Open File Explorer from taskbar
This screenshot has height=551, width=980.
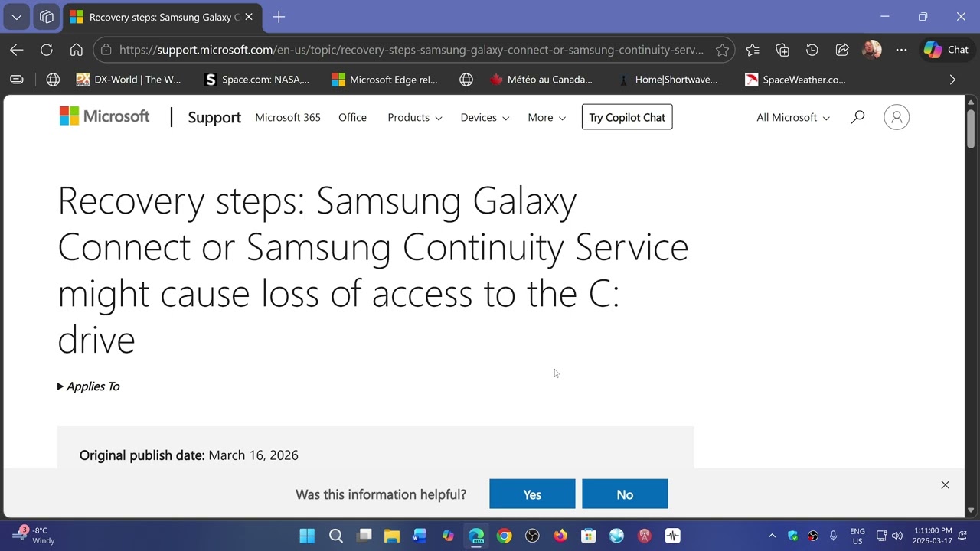pos(391,536)
